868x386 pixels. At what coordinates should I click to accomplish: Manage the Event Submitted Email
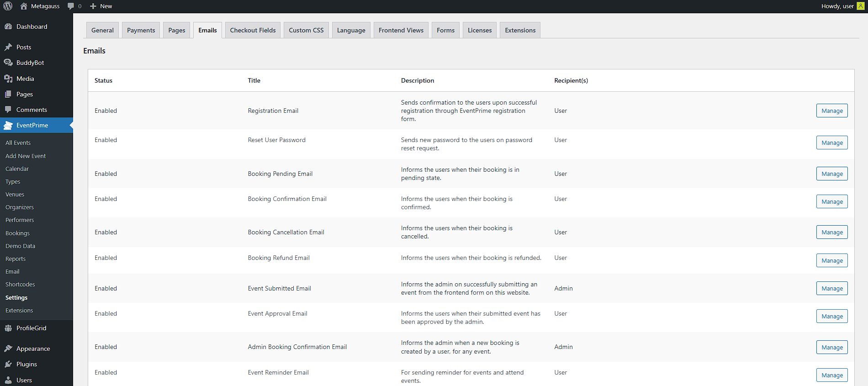click(832, 288)
